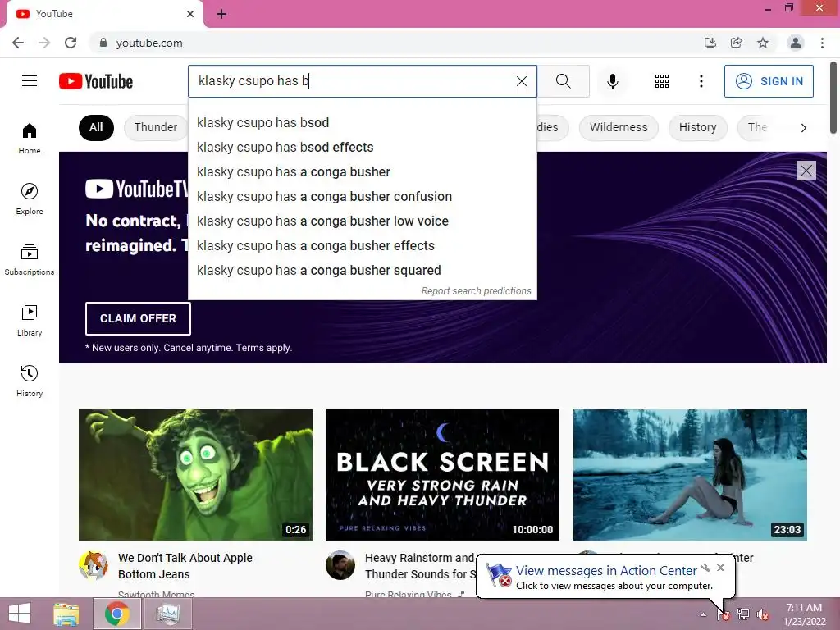Select the Thunder filter chip
Image resolution: width=840 pixels, height=630 pixels.
155,127
